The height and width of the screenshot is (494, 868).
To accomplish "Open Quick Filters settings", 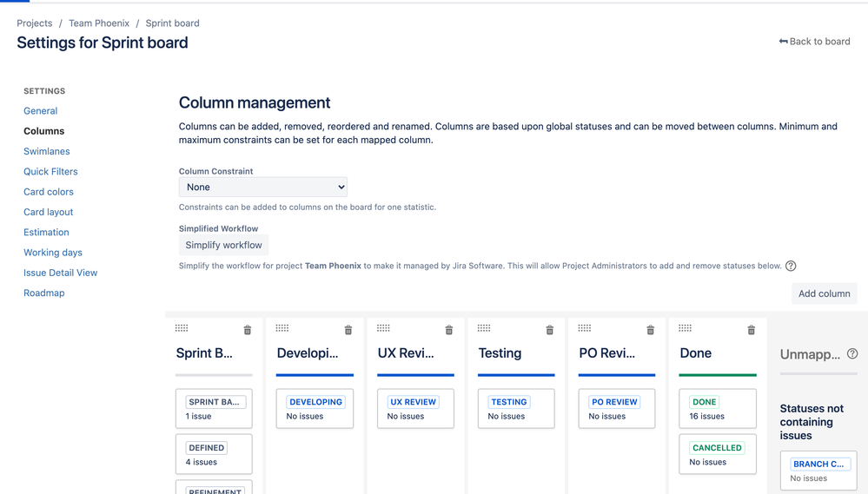I will pos(50,172).
